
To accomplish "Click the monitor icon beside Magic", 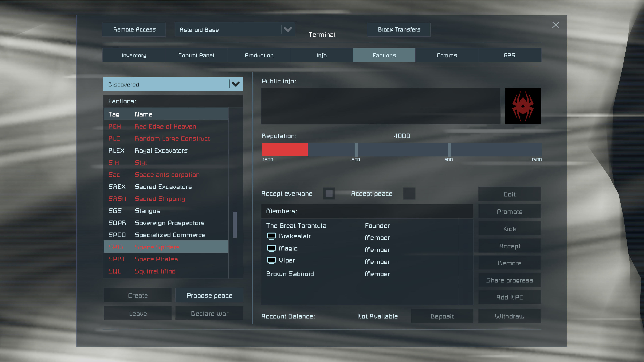I will [271, 248].
